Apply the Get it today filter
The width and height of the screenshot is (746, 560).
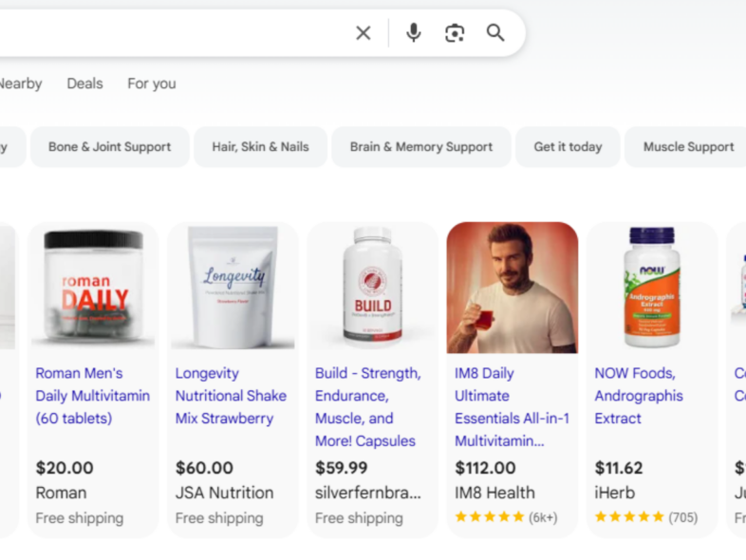tap(568, 147)
